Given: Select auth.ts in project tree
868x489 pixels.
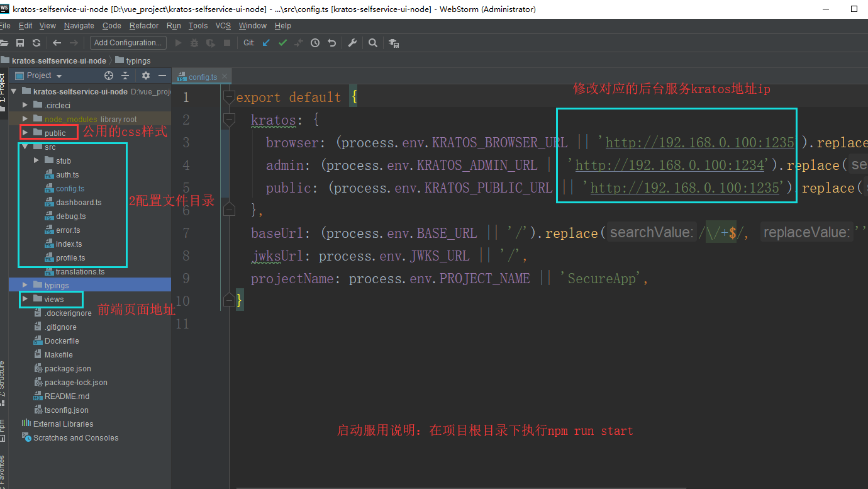Looking at the screenshot, I should pyautogui.click(x=67, y=175).
